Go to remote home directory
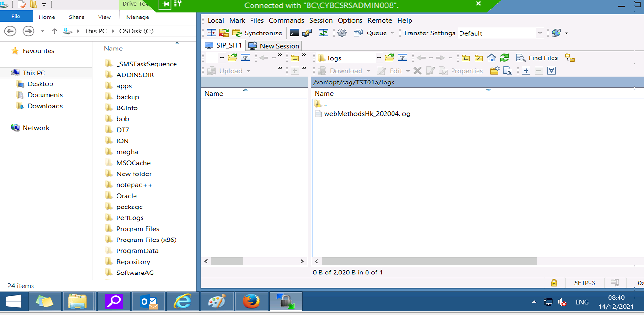The width and height of the screenshot is (644, 315). [x=492, y=58]
